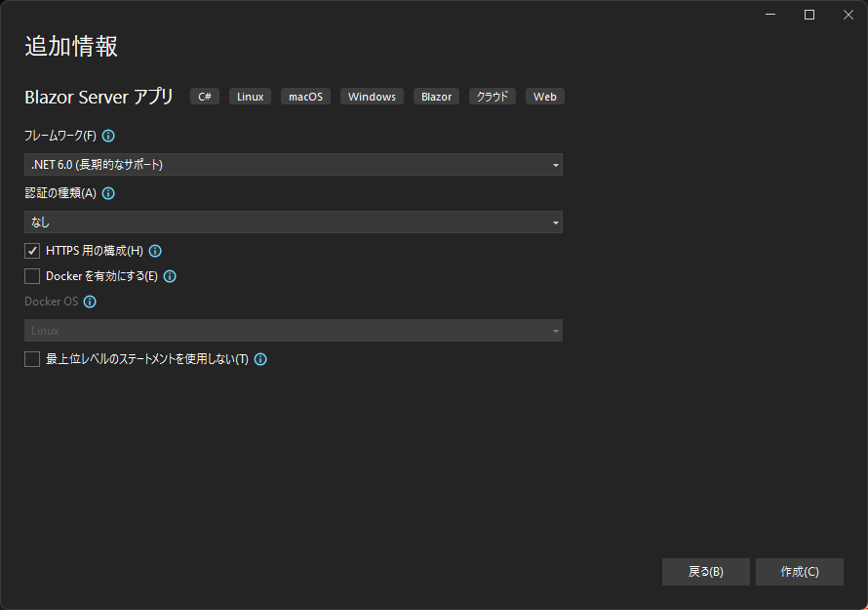Check 最上位レベルのステートメントを使用しない(T) checkbox

pyautogui.click(x=32, y=359)
